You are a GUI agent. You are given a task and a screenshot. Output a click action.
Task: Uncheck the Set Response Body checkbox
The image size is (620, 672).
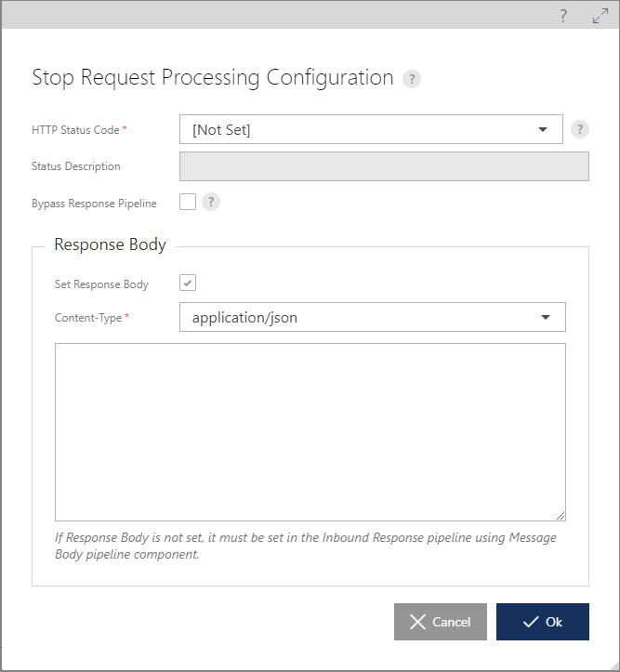pyautogui.click(x=188, y=283)
